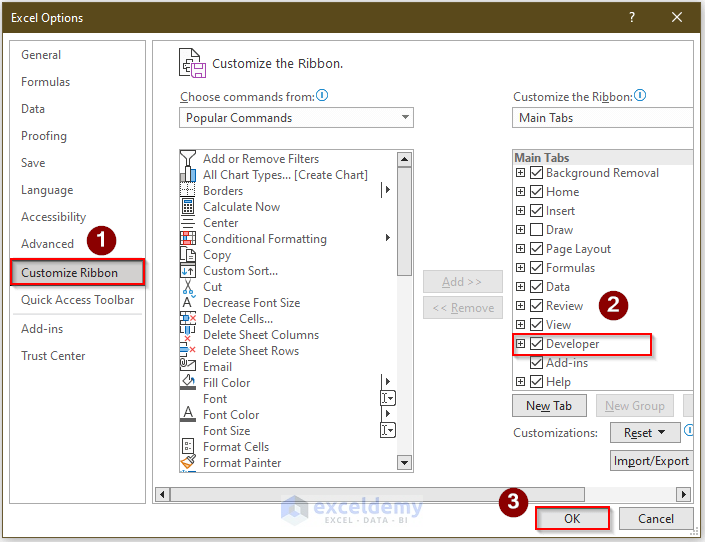This screenshot has width=705, height=542.
Task: Toggle the Developer tab checkbox
Action: [536, 344]
